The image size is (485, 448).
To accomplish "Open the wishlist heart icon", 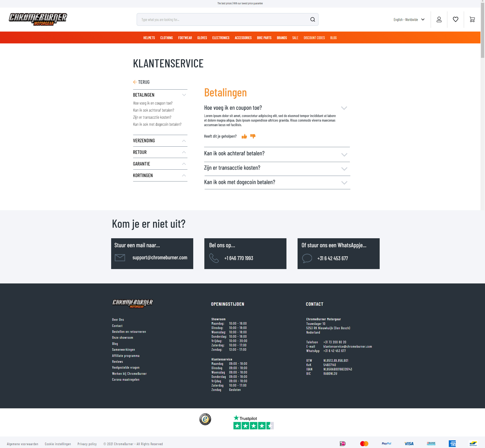I will pos(455,19).
